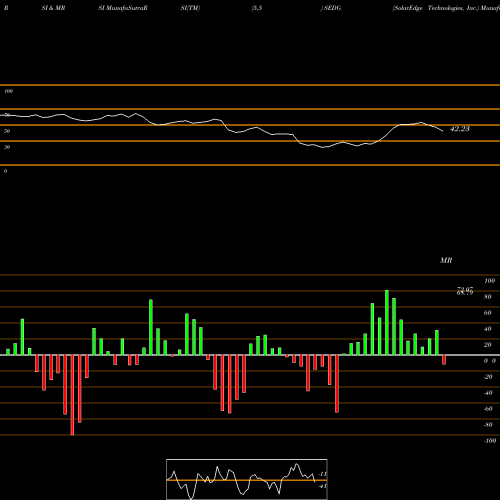500x500 pixels.
Task: Click the end point of the RSI line
Action: coord(443,131)
